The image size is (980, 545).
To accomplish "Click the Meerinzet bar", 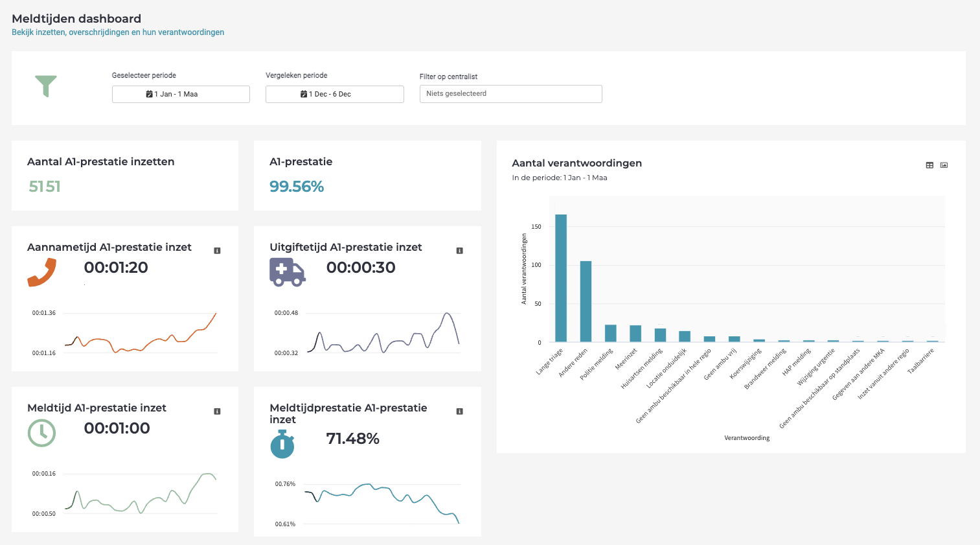I will [635, 334].
